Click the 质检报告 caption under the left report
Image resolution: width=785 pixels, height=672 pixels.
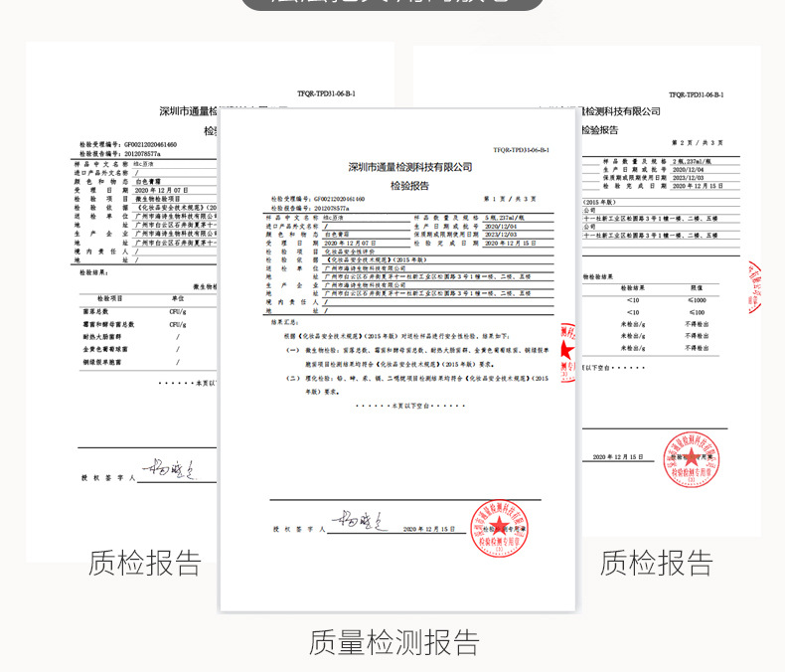tap(145, 563)
